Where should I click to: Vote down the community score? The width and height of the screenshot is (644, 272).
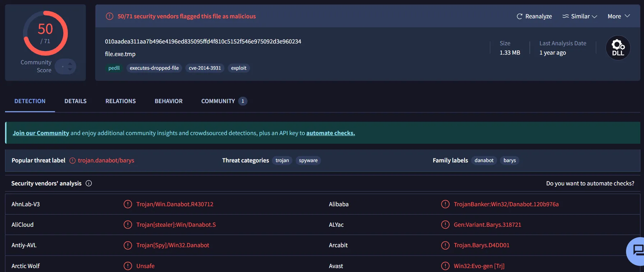[70, 69]
